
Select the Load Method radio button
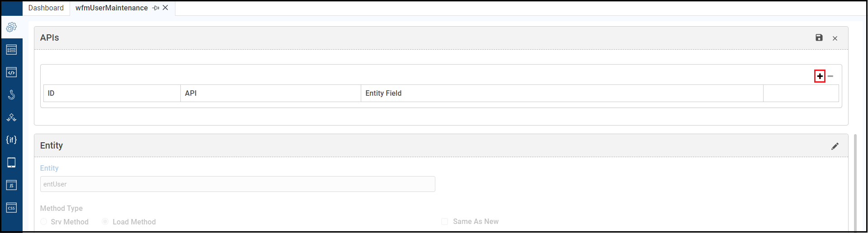[105, 222]
